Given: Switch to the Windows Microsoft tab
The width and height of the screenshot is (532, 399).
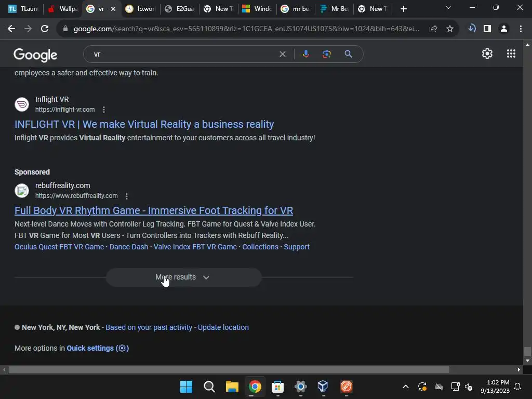Looking at the screenshot, I should click(x=257, y=9).
